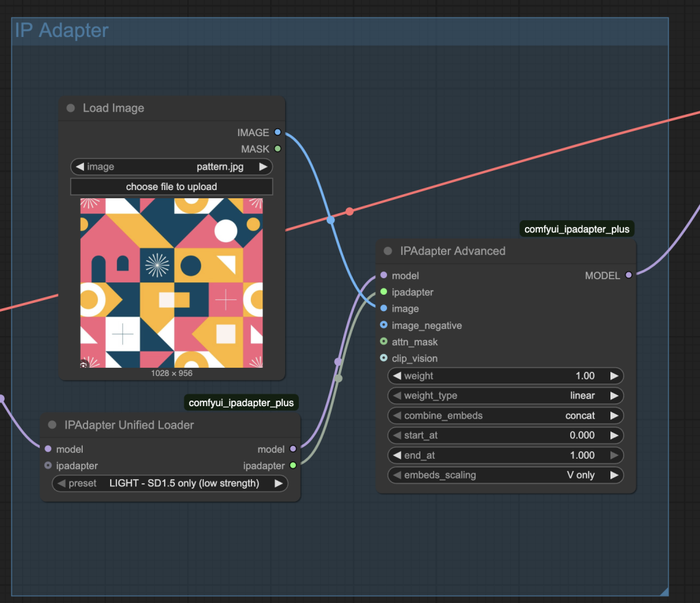The height and width of the screenshot is (603, 700).
Task: Click the pattern image preview thumbnail
Action: coord(172,283)
